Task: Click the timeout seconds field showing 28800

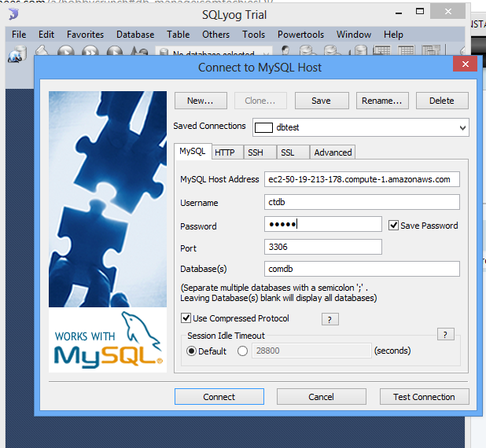Action: (x=311, y=351)
